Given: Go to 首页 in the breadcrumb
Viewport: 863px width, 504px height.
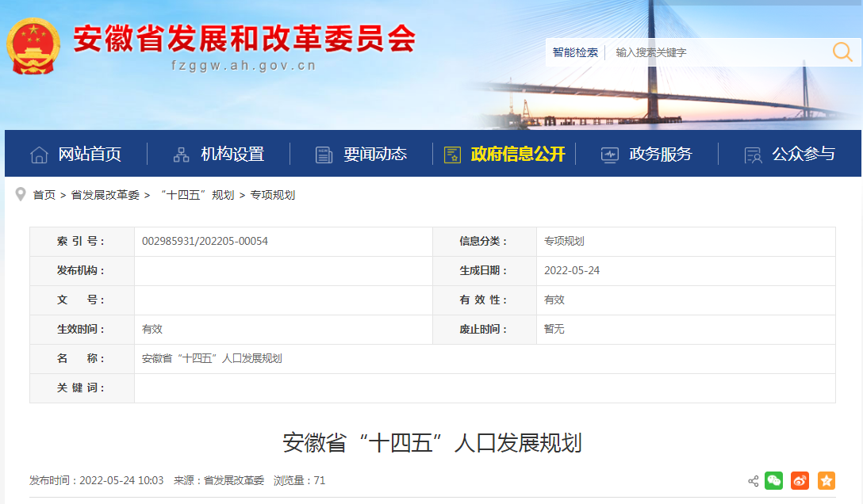Looking at the screenshot, I should 44,195.
